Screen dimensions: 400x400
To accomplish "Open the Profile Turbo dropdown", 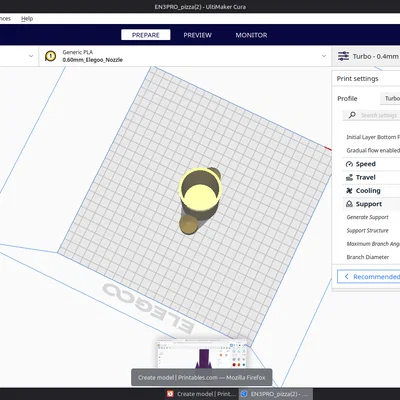I will 390,98.
